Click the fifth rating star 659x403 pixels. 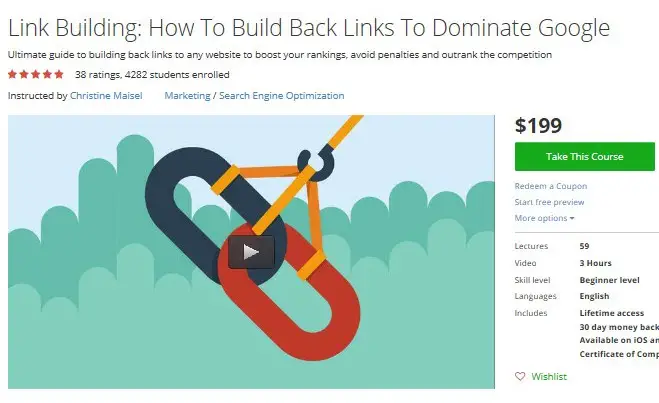tap(59, 74)
